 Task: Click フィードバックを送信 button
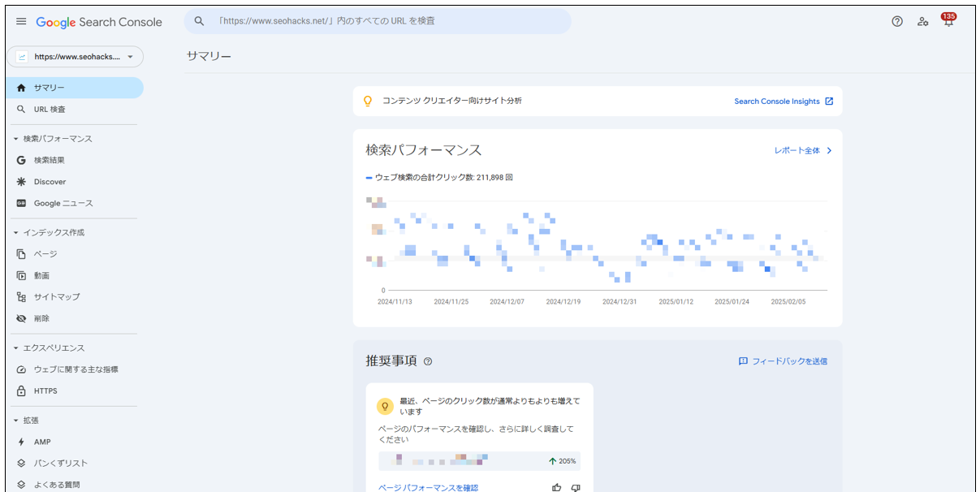[x=783, y=361]
